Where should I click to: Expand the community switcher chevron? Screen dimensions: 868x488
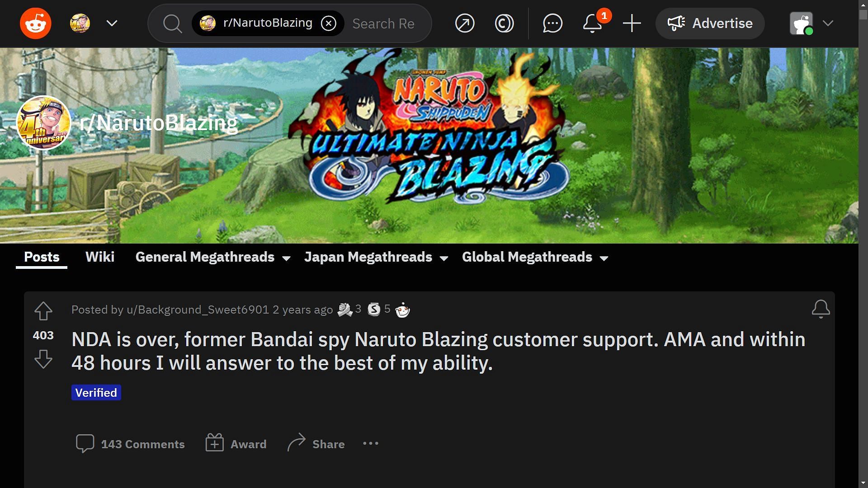point(112,23)
